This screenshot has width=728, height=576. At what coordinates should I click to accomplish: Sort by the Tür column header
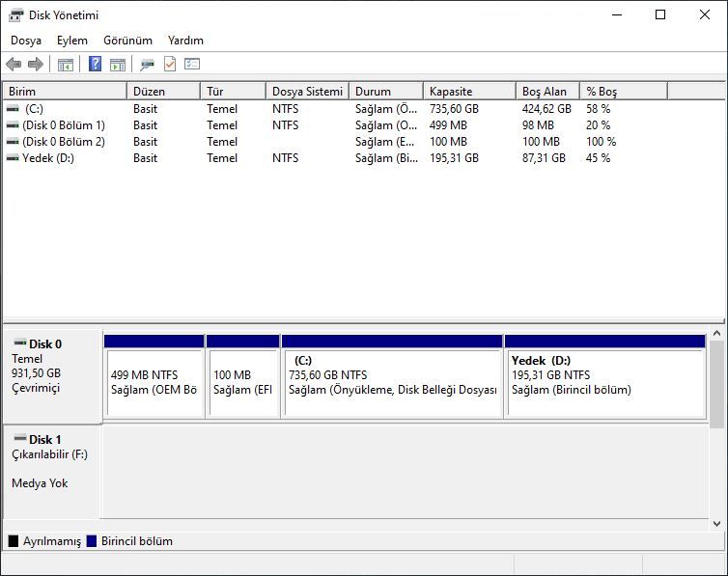[233, 92]
